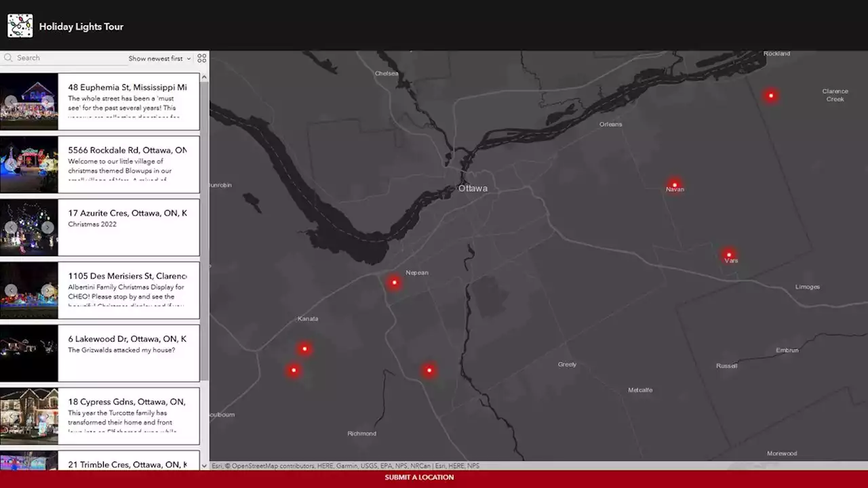Viewport: 868px width, 488px height.
Task: Click the 5566 Rockdale Rd blowups photo
Action: (29, 165)
